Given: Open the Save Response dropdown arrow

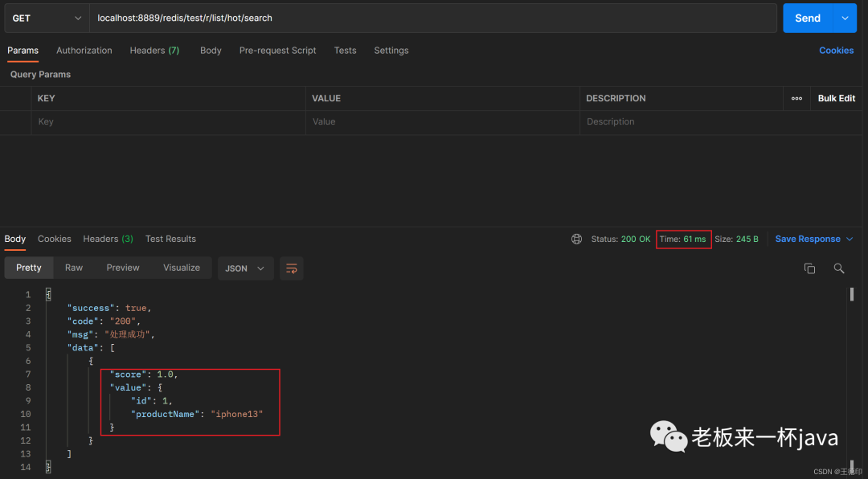Looking at the screenshot, I should pyautogui.click(x=850, y=239).
